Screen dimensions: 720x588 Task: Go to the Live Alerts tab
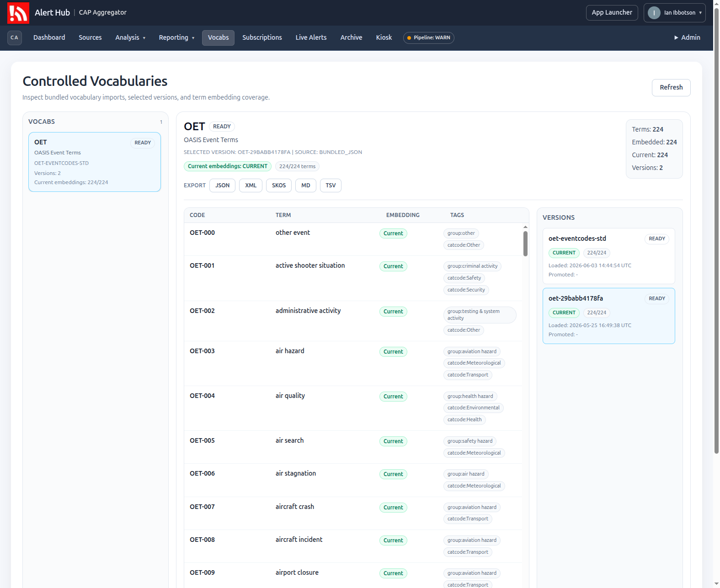[x=311, y=37]
